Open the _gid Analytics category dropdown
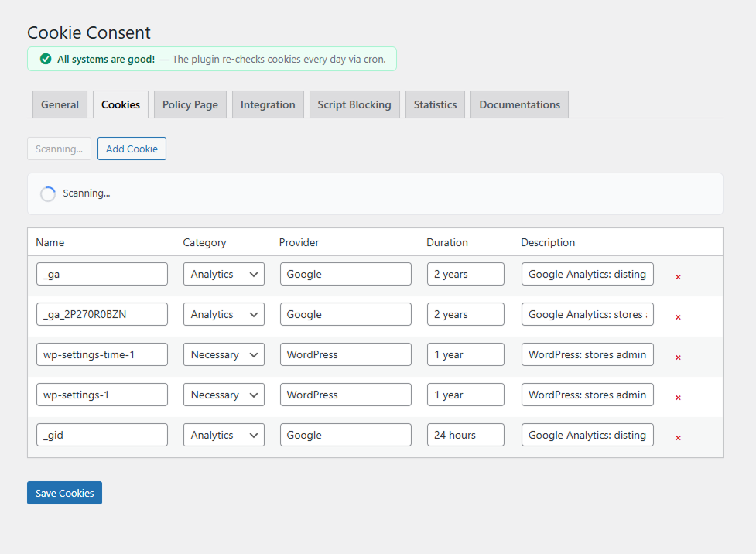Viewport: 756px width, 554px height. pyautogui.click(x=224, y=434)
